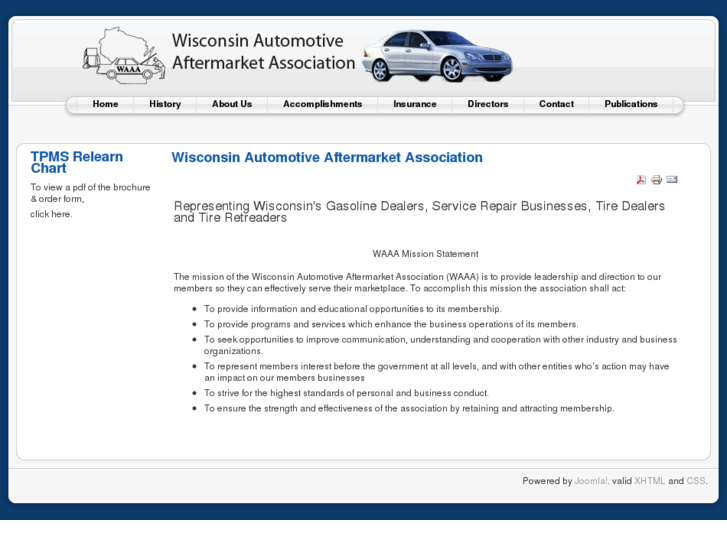Click the printer icon
The height and width of the screenshot is (545, 727).
tap(657, 180)
